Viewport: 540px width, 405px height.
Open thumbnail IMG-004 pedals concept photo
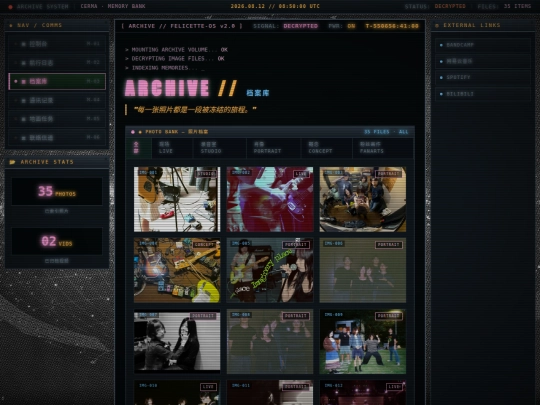tap(177, 270)
